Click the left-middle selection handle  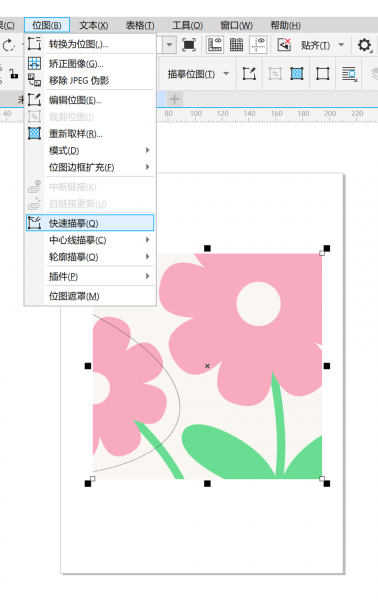coord(88,366)
